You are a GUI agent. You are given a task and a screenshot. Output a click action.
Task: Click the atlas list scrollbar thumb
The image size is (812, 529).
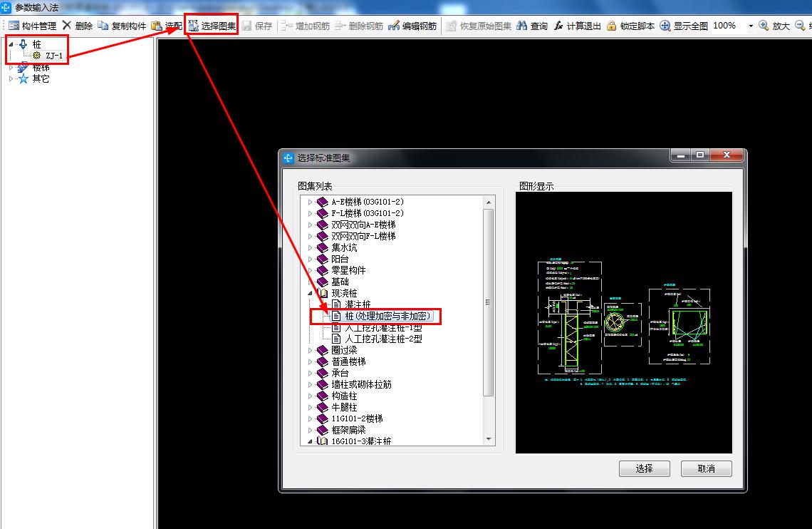[489, 302]
